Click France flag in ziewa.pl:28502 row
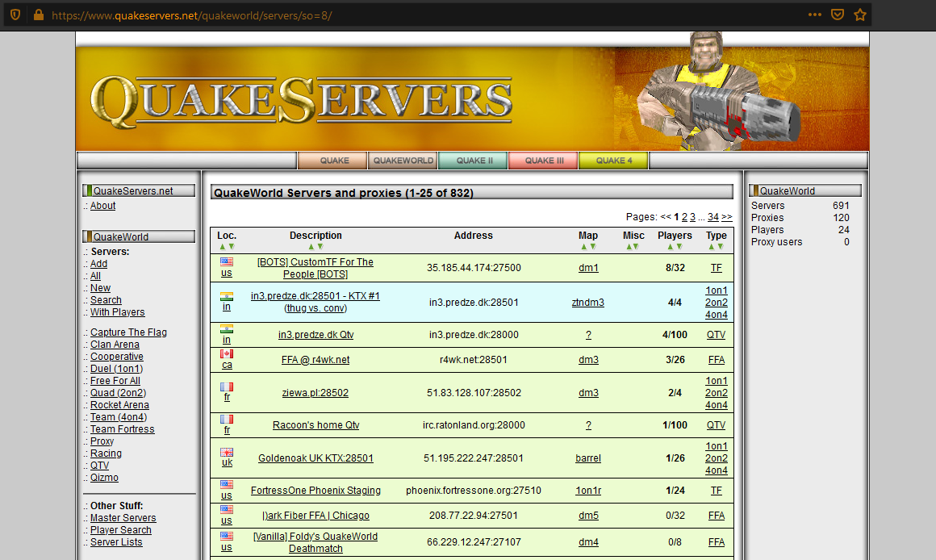 coord(227,387)
